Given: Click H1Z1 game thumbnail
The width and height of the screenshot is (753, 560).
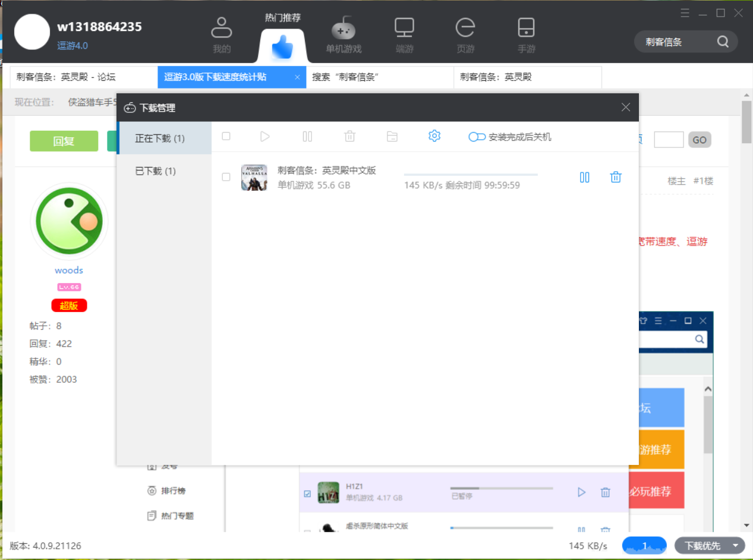Looking at the screenshot, I should click(x=329, y=492).
